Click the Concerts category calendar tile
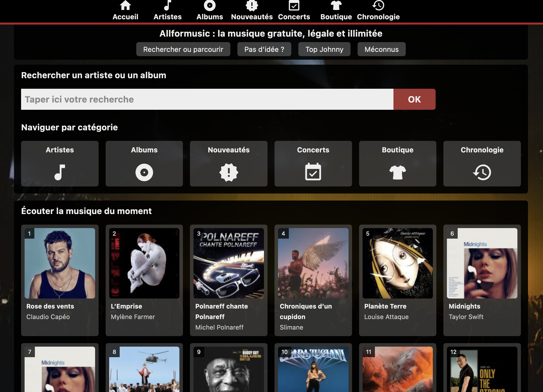 pyautogui.click(x=313, y=172)
